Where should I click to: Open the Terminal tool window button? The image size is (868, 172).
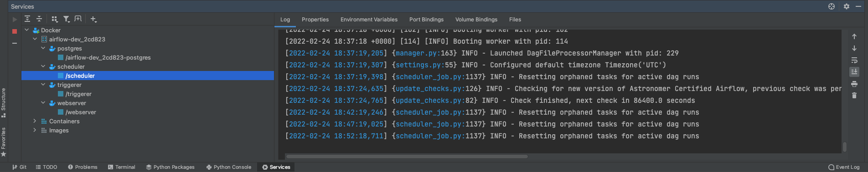pos(122,167)
